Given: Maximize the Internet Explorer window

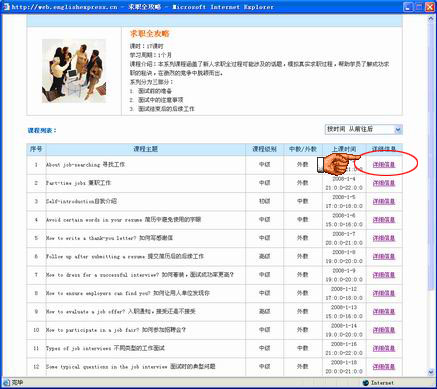Looking at the screenshot, I should point(419,7).
